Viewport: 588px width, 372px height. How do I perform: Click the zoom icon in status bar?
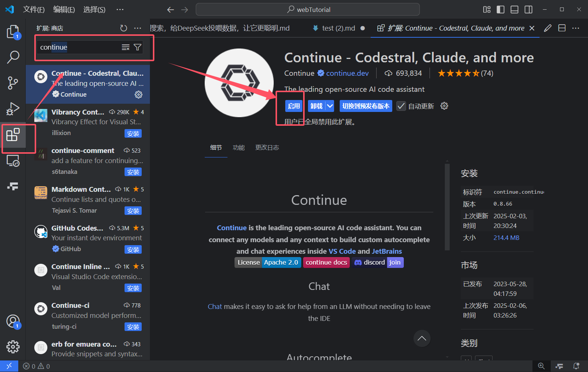pyautogui.click(x=541, y=366)
